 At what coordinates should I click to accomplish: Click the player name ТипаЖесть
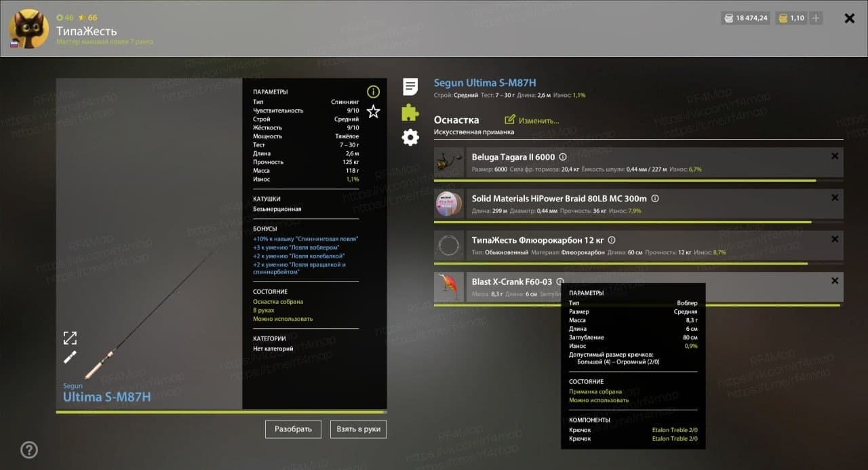click(86, 31)
